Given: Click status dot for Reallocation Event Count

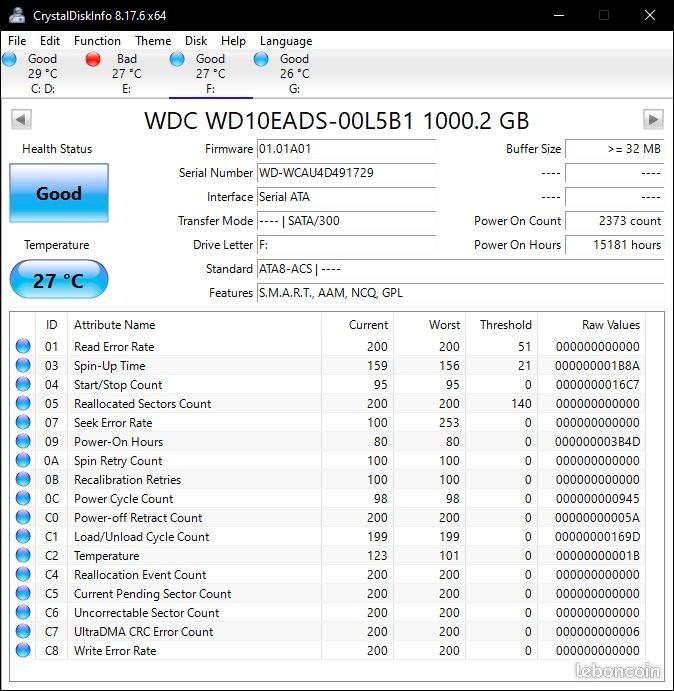Looking at the screenshot, I should point(23,574).
